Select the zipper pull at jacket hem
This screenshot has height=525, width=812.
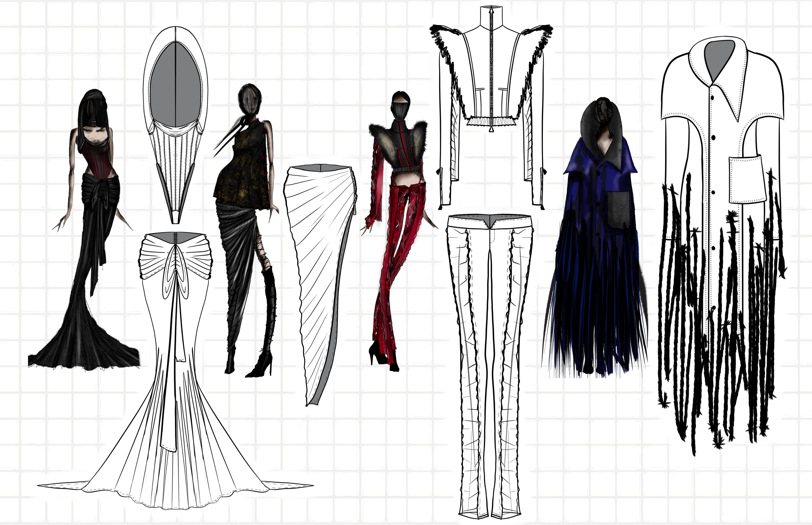(491, 130)
